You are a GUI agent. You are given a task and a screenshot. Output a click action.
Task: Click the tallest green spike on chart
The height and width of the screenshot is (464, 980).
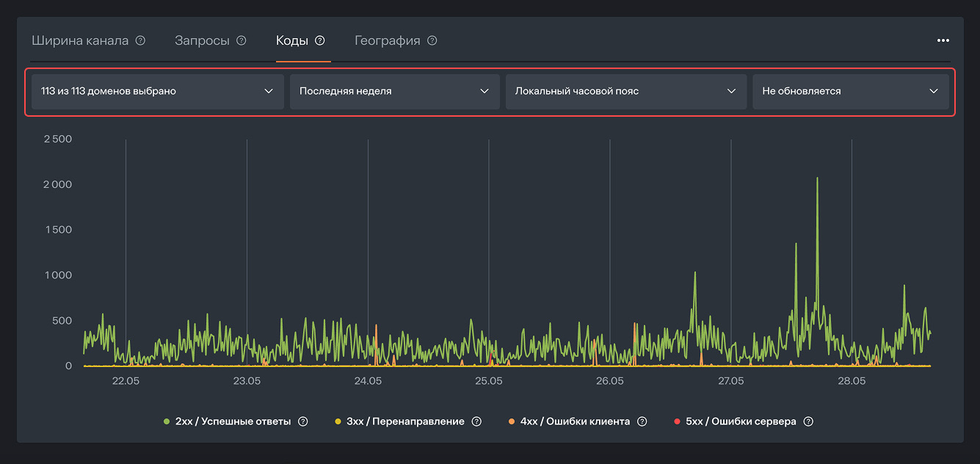(817, 179)
